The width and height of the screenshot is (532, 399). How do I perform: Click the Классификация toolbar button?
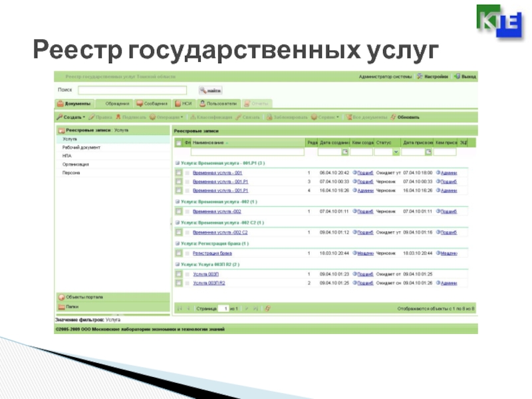click(211, 117)
